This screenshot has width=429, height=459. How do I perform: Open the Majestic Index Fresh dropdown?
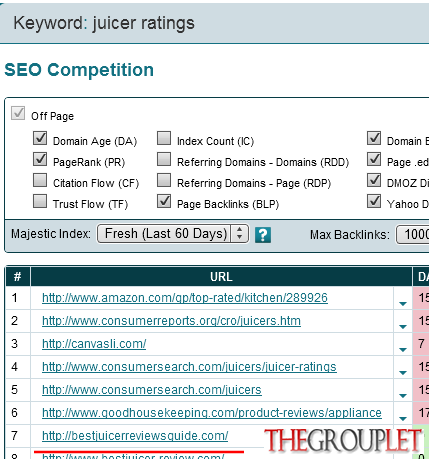pyautogui.click(x=173, y=234)
